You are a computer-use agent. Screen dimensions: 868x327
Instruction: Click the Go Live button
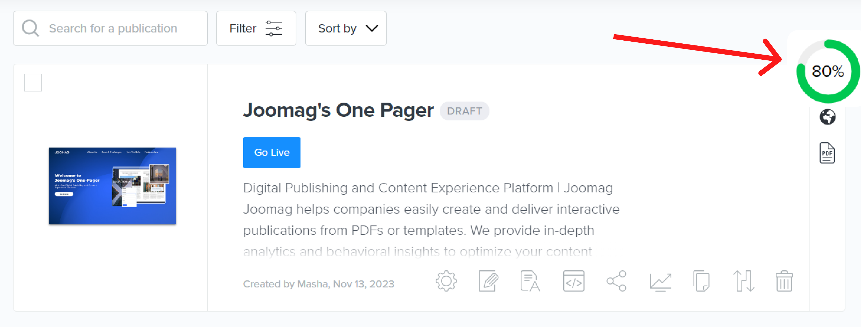(x=271, y=152)
